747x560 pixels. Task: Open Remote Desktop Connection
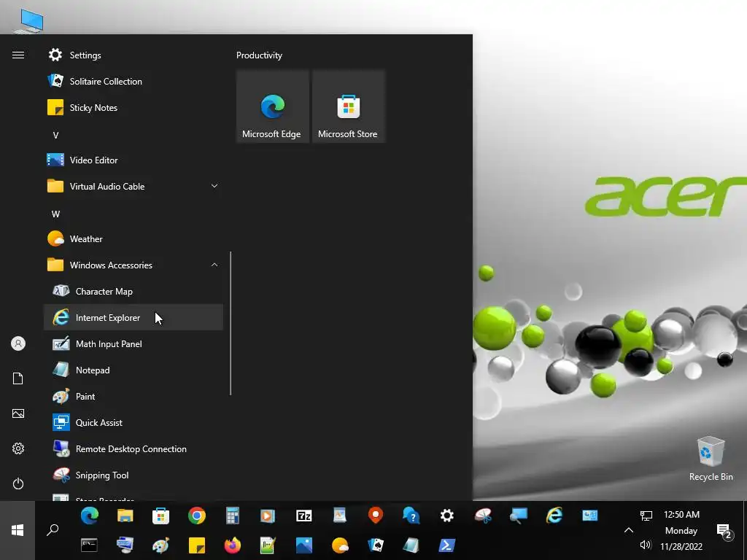click(133, 448)
